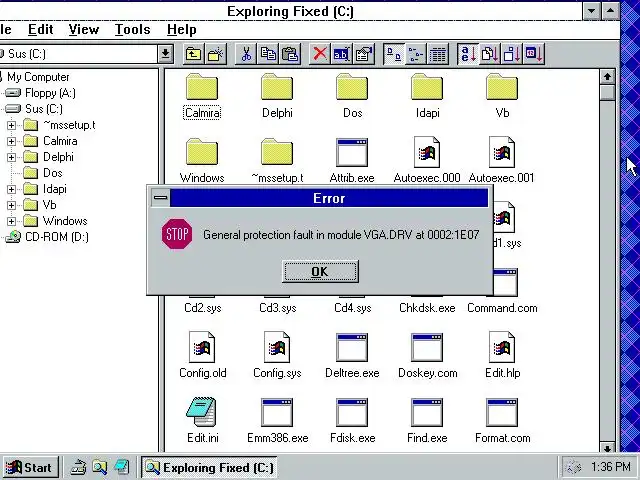
Task: Select the Exploring Fixed (C:) taskbar button
Action: 209,467
